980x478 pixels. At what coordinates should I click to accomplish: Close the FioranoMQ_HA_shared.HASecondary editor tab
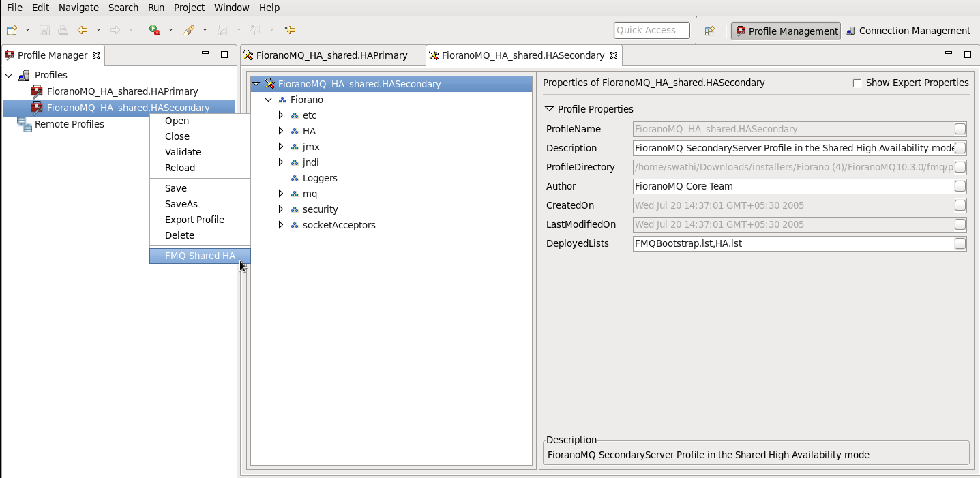pos(613,55)
